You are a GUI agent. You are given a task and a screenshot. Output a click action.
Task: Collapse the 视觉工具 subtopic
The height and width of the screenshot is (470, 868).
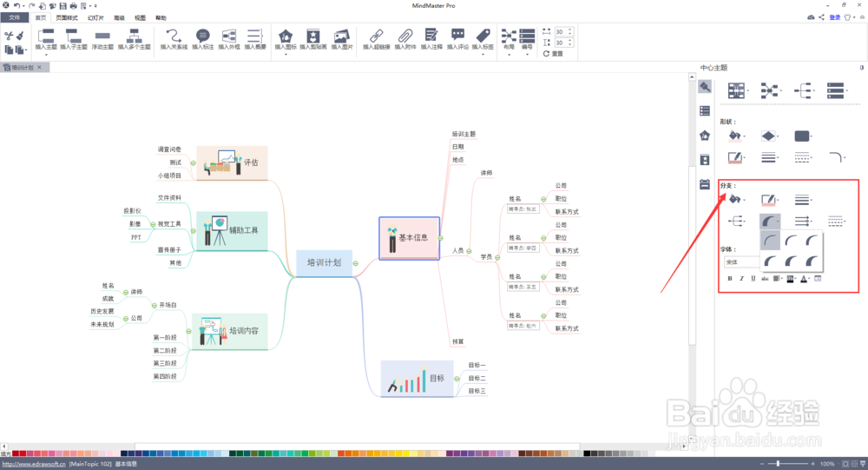(x=153, y=224)
